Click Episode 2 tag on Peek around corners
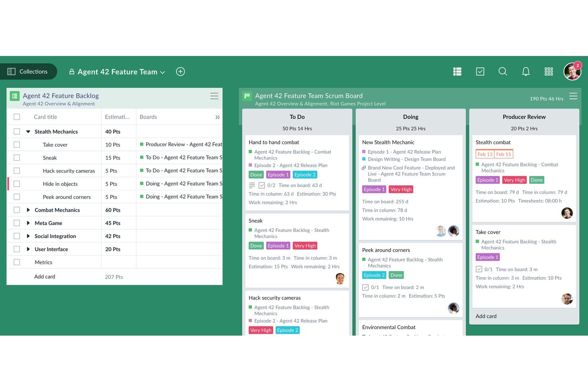 click(374, 275)
